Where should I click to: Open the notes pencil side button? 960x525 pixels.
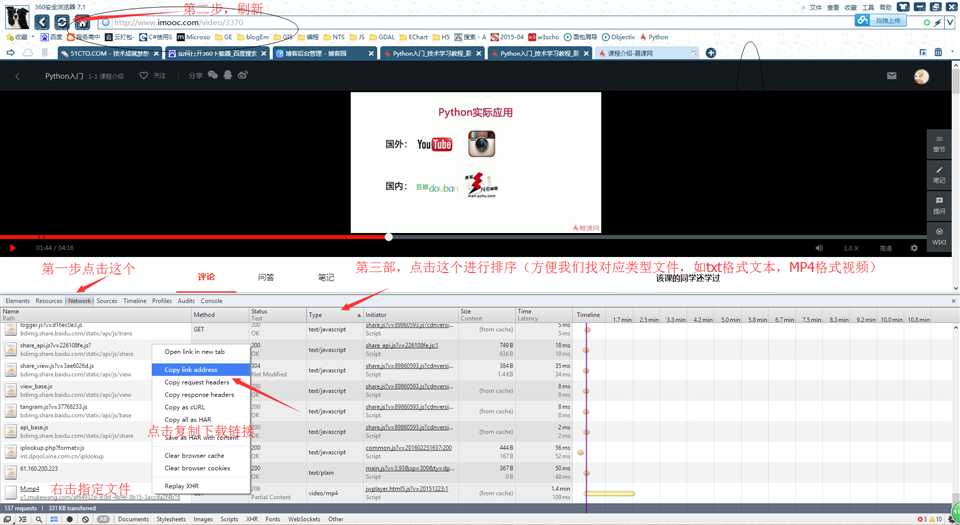[939, 174]
